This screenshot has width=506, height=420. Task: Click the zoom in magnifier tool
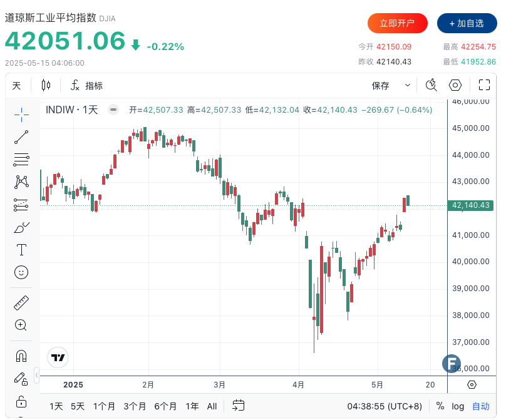click(x=21, y=325)
